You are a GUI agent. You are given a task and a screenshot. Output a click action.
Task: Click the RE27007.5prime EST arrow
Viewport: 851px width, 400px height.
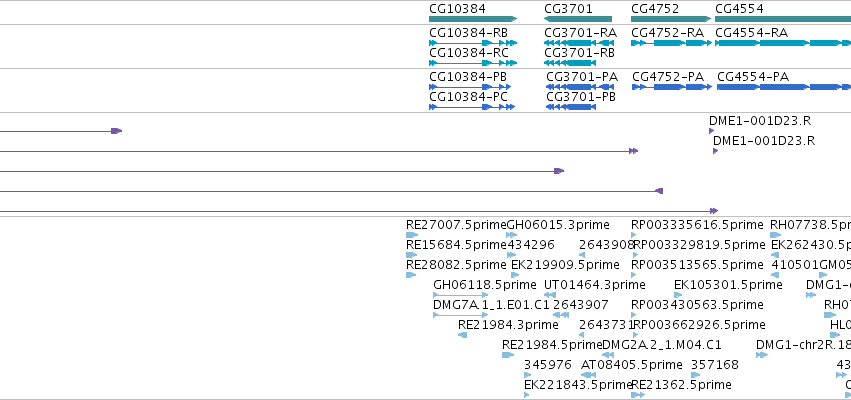412,235
